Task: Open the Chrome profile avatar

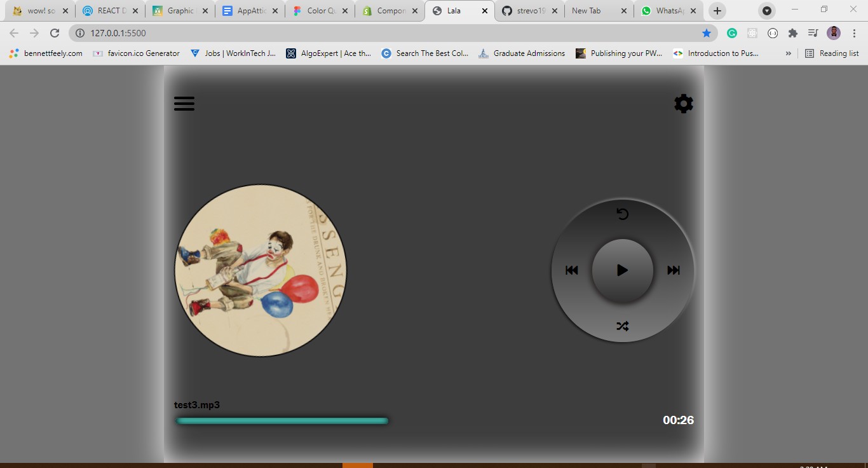Action: 834,33
